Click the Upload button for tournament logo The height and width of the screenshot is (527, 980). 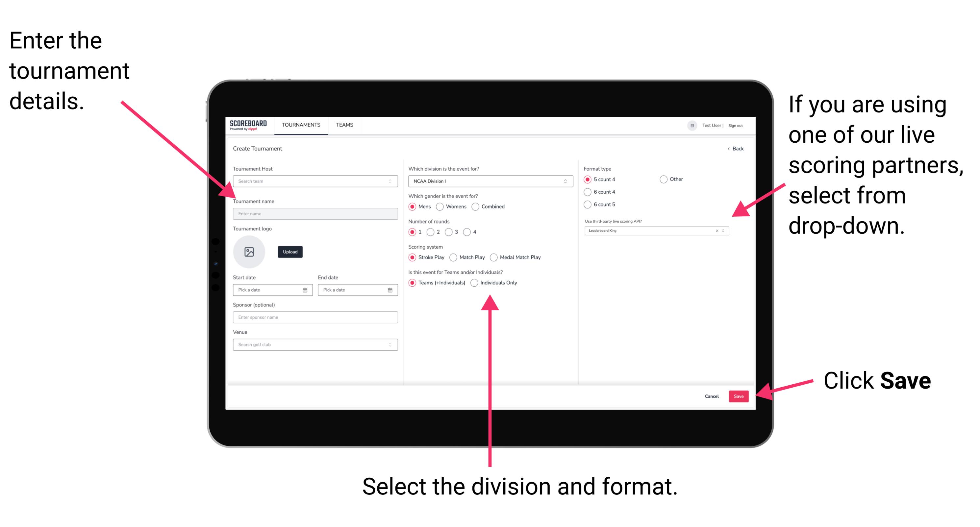291,252
